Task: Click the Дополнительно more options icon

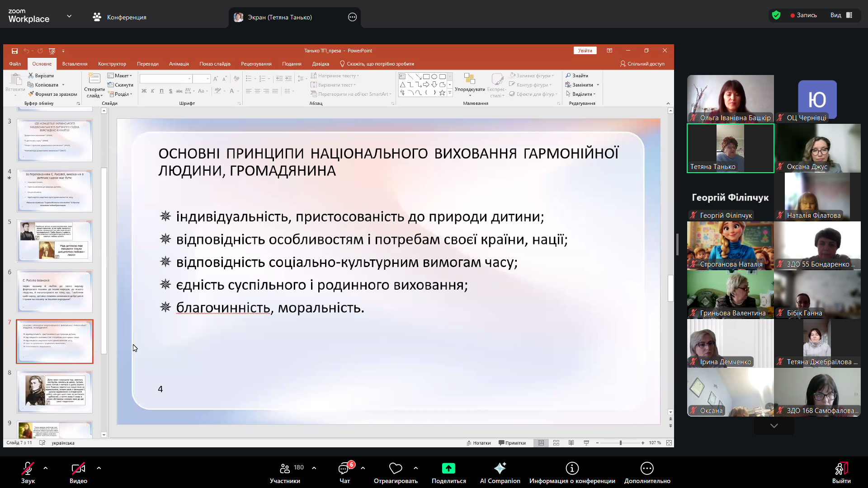Action: pos(647,468)
